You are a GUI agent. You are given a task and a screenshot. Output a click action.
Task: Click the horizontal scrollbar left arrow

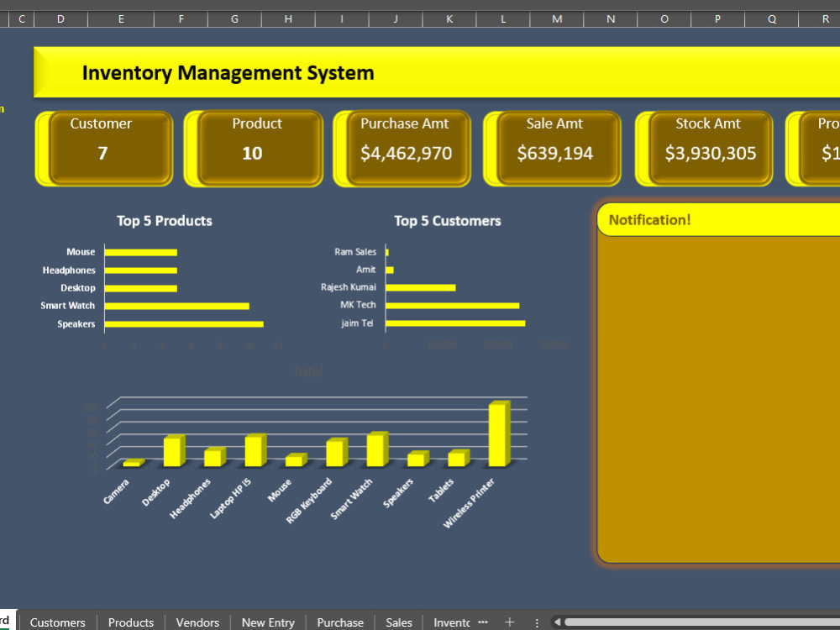[557, 622]
